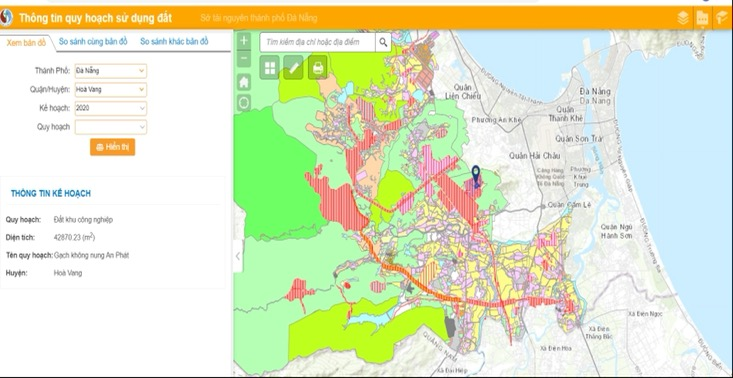Click Phường An Khê label on map
This screenshot has width=733, height=378.
click(x=496, y=120)
